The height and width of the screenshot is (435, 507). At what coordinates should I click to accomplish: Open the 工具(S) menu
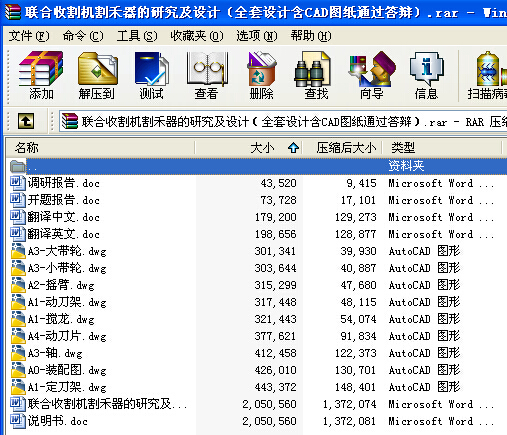[137, 36]
